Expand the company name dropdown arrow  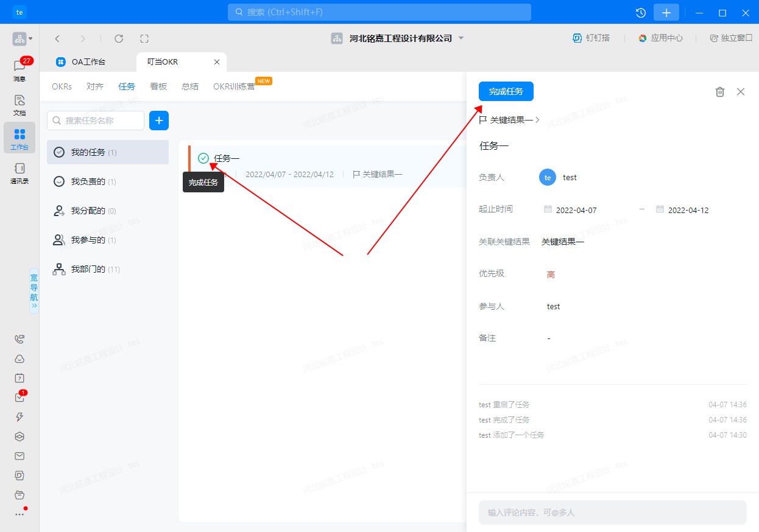point(461,38)
